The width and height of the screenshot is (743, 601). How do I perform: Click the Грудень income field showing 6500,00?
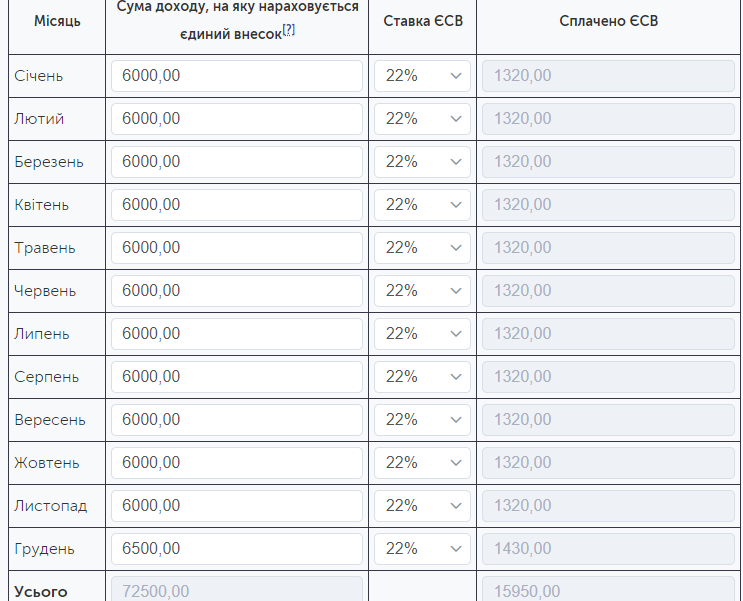pos(236,549)
